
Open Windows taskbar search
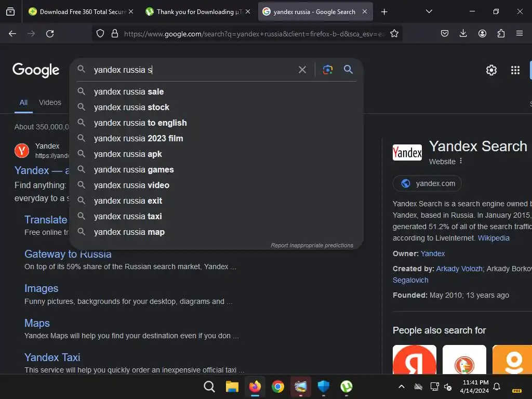tap(209, 387)
